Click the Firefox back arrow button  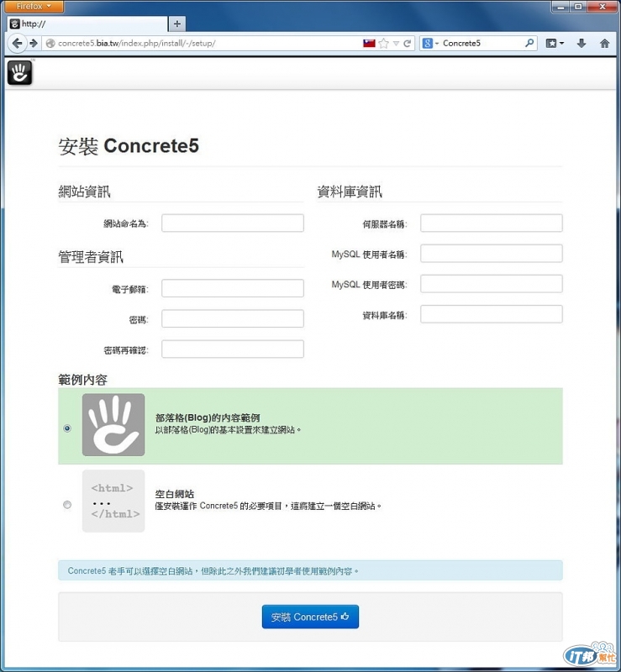pos(17,44)
